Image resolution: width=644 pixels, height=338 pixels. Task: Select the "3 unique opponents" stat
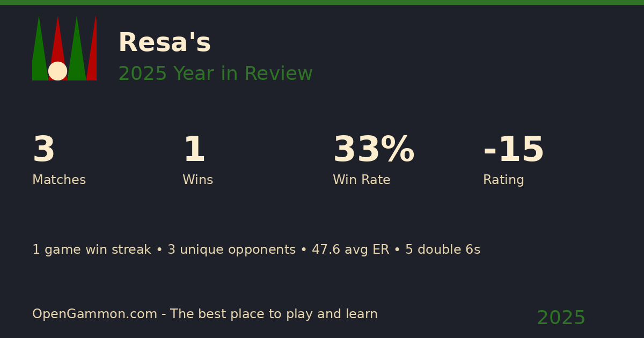[231, 250]
